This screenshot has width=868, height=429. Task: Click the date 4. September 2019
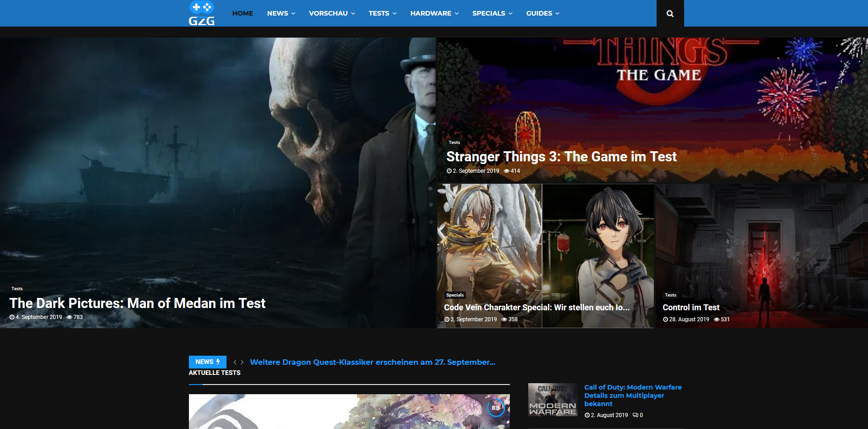36,317
